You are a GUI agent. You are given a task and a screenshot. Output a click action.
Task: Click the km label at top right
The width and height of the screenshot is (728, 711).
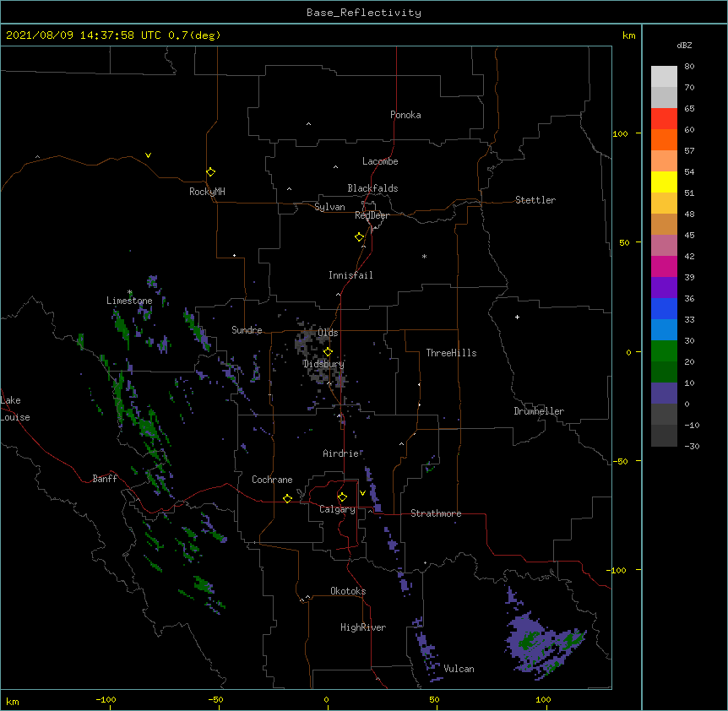pyautogui.click(x=628, y=35)
